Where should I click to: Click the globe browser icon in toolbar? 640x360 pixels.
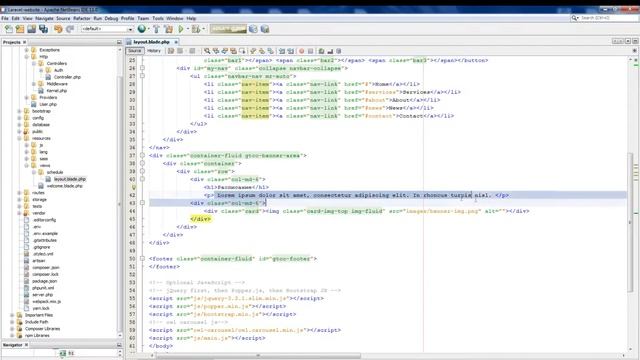(141, 29)
